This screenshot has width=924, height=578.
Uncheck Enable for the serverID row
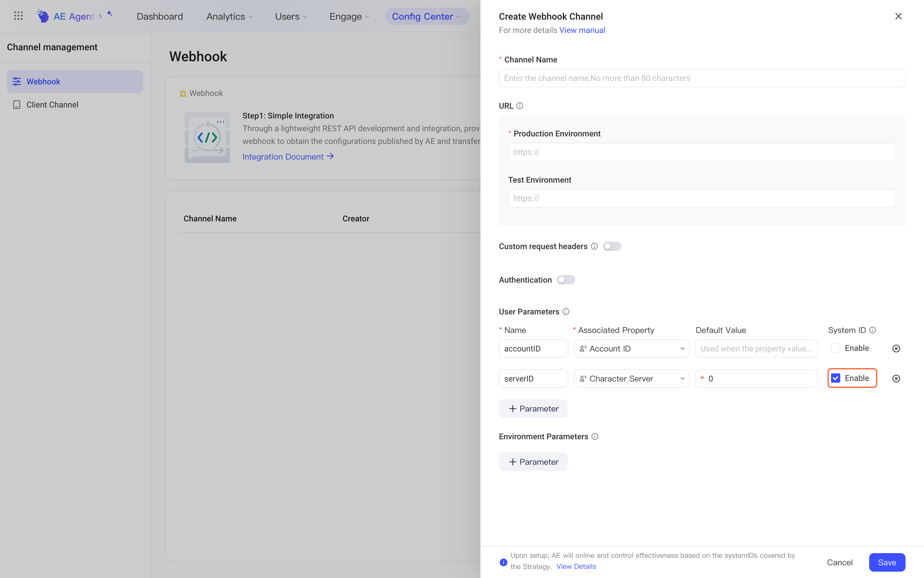[x=835, y=378]
